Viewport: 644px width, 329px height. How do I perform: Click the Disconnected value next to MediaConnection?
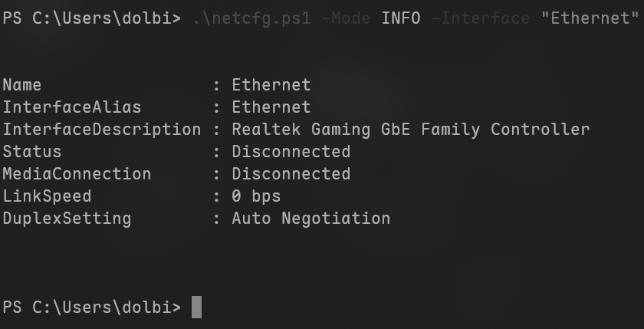291,173
